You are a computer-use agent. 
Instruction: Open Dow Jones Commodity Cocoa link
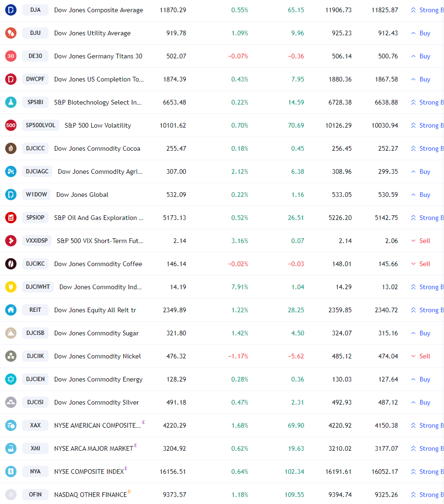tap(97, 148)
